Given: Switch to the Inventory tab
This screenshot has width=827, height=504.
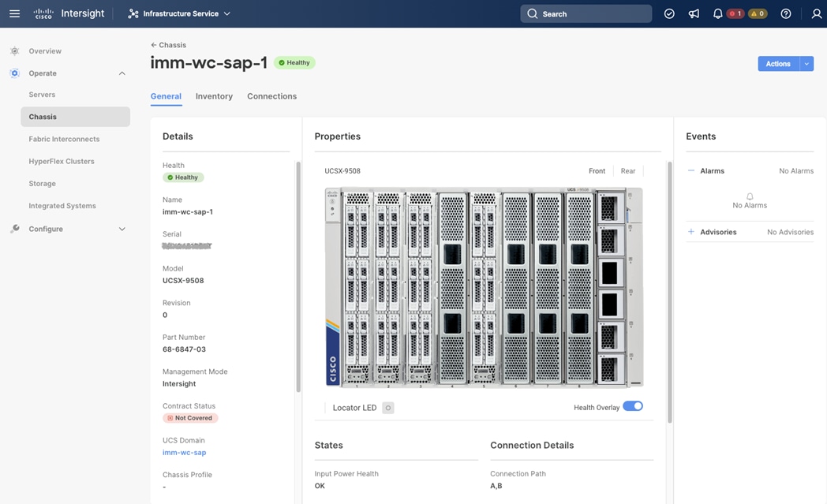Looking at the screenshot, I should pos(214,96).
